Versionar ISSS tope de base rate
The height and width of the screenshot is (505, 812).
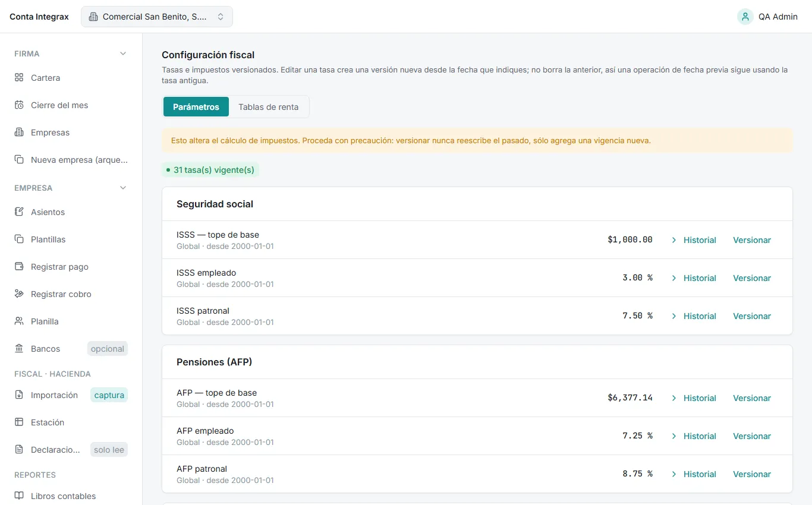point(752,240)
